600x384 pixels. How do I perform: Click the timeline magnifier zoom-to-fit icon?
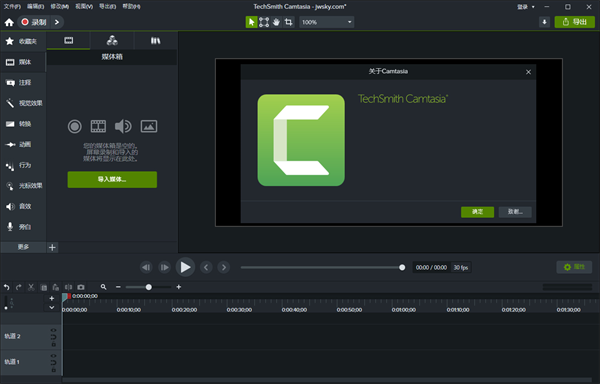point(103,287)
